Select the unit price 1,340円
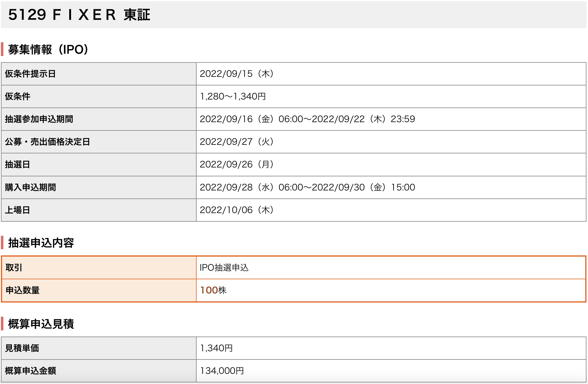Image resolution: width=588 pixels, height=384 pixels. coord(216,348)
